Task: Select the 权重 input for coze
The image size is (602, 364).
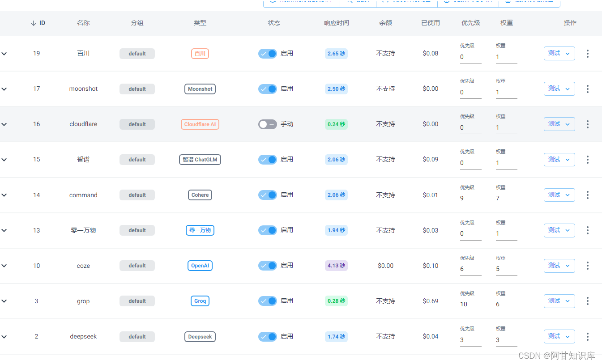Action: tap(506, 269)
